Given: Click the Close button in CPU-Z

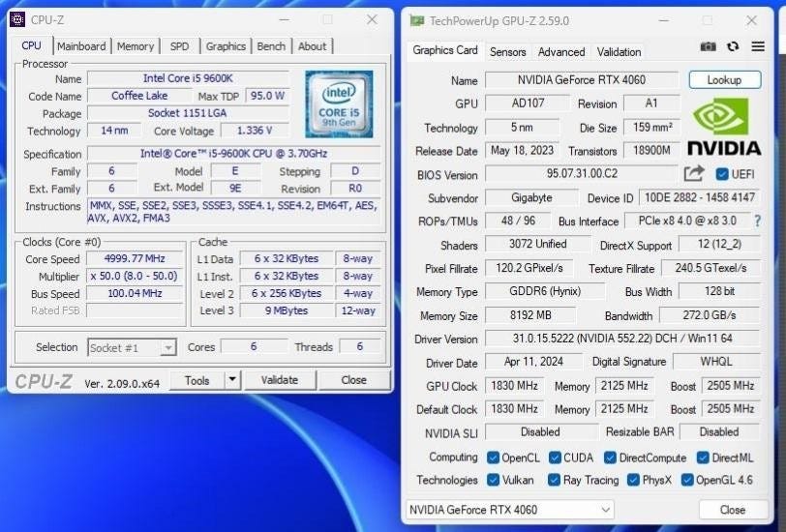Looking at the screenshot, I should (x=354, y=380).
